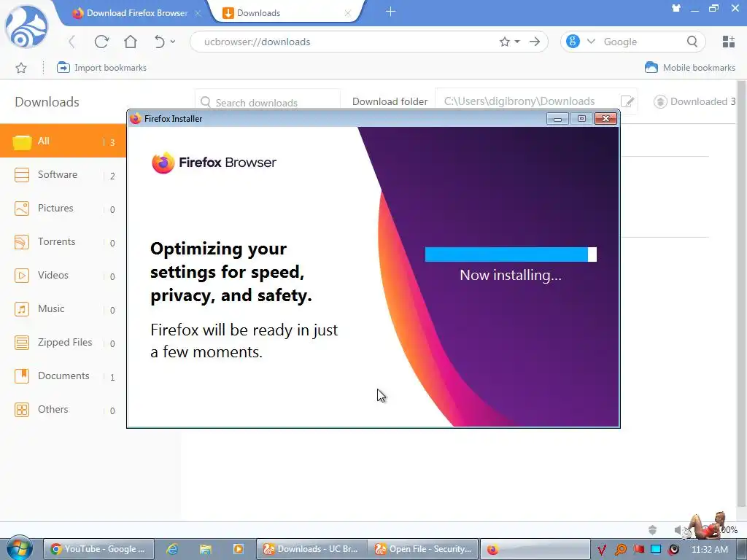Screen dimensions: 747x560
Task: Click the shield icon in status bar
Action: pos(653,529)
